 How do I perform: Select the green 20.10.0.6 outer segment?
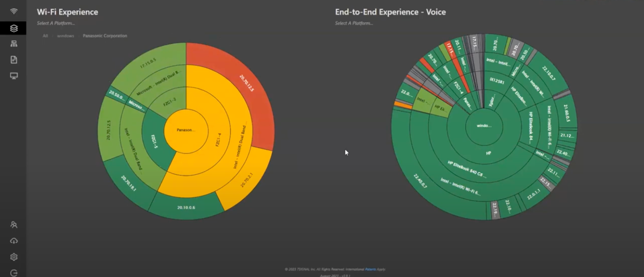(x=186, y=207)
